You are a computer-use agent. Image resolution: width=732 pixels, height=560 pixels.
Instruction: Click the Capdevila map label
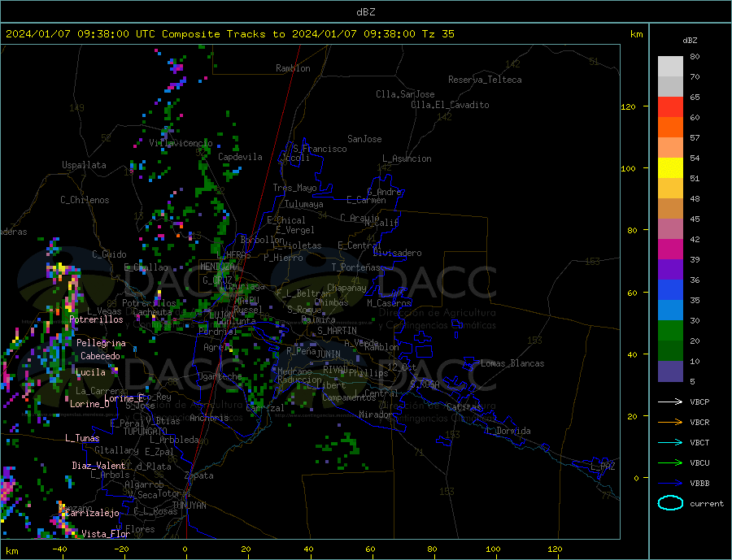coord(240,157)
